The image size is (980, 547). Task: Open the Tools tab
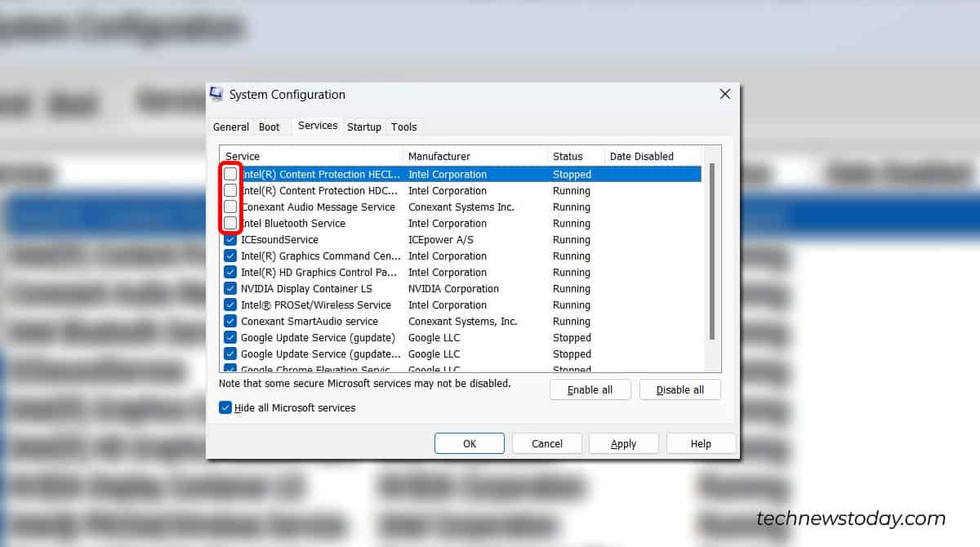tap(404, 127)
